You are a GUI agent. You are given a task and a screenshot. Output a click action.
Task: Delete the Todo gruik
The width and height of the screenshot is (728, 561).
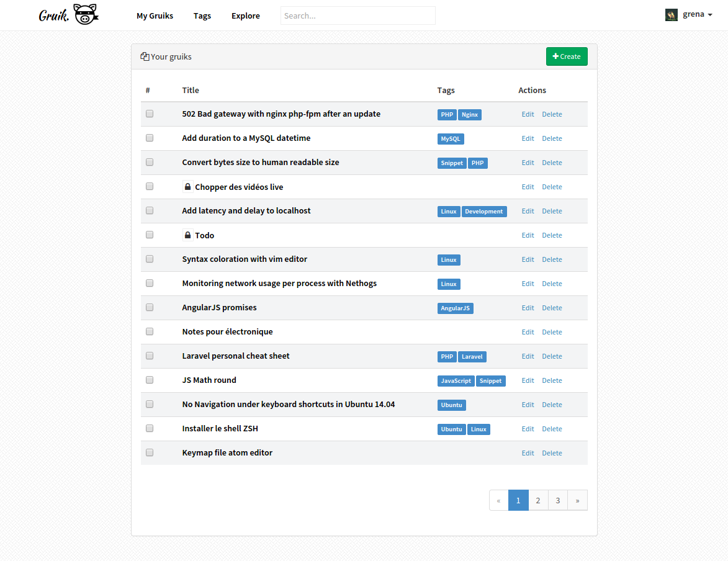click(x=552, y=235)
